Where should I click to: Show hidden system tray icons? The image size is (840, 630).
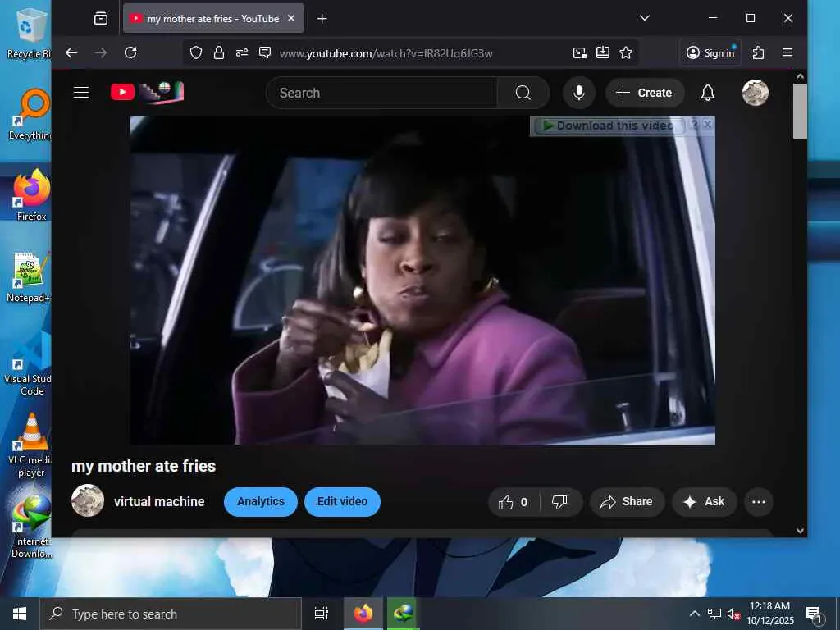(x=694, y=614)
